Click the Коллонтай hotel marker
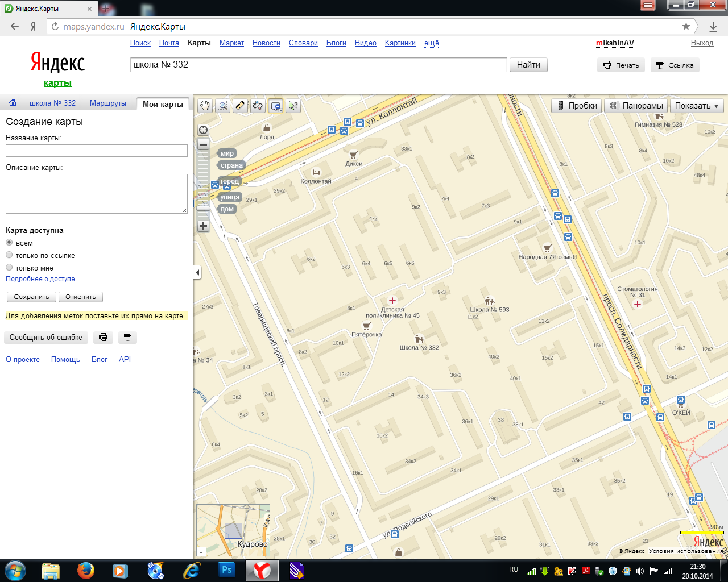 coord(316,172)
